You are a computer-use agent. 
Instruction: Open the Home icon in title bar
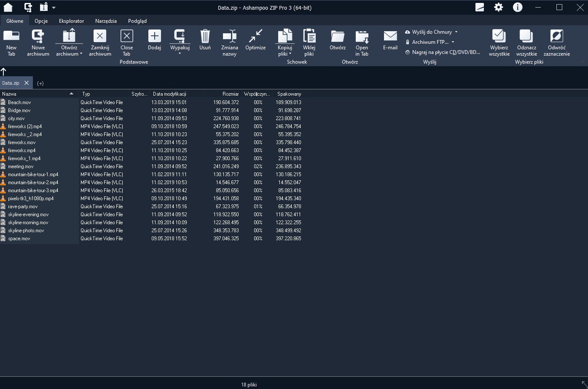coord(8,7)
